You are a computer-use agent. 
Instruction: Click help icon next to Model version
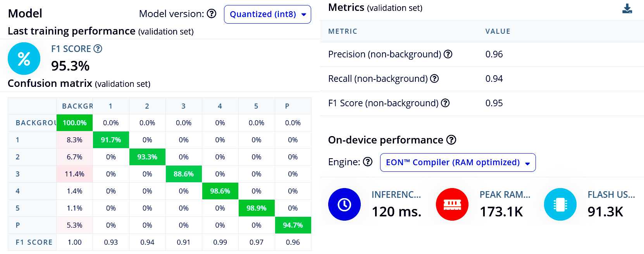(212, 14)
